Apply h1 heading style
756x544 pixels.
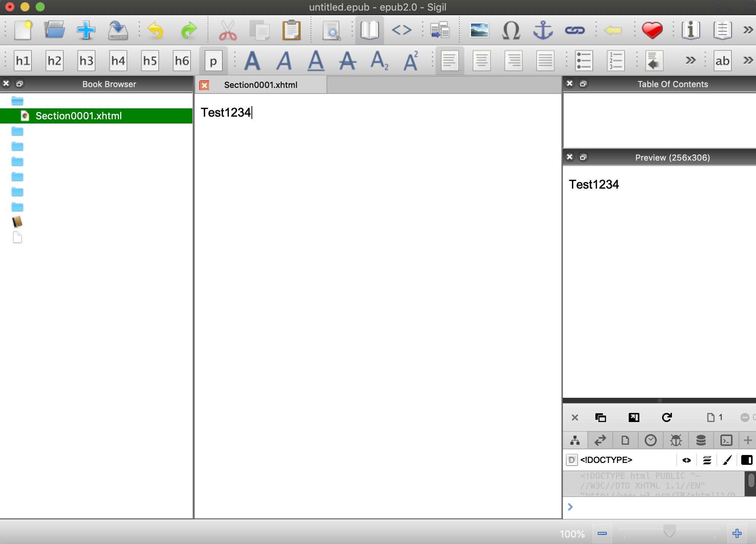point(23,60)
